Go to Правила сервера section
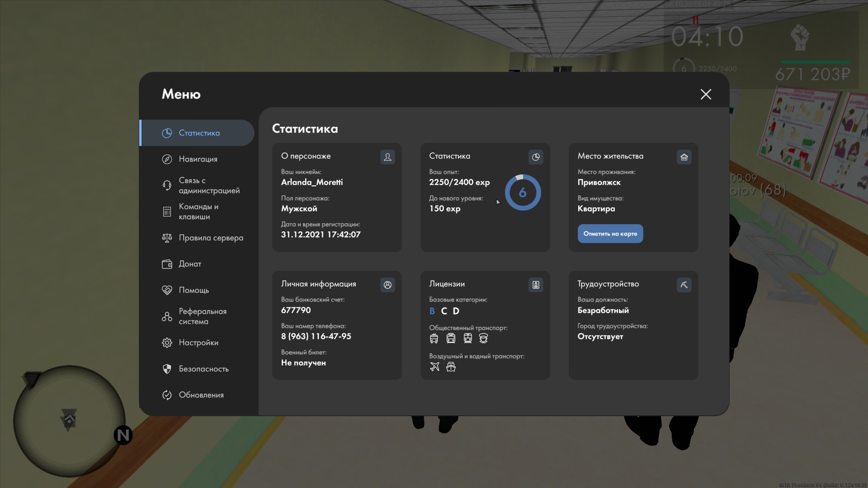The width and height of the screenshot is (868, 488). coord(210,238)
